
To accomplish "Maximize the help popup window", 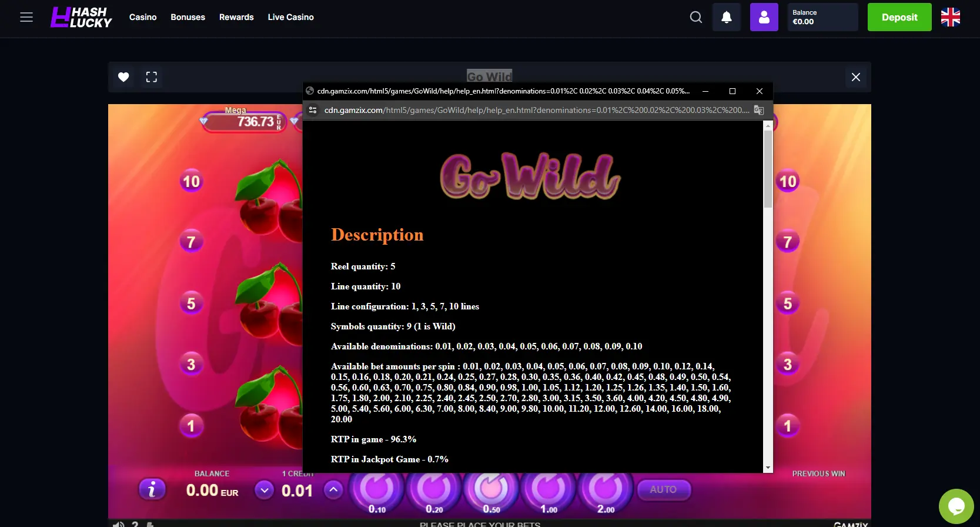I will tap(733, 91).
